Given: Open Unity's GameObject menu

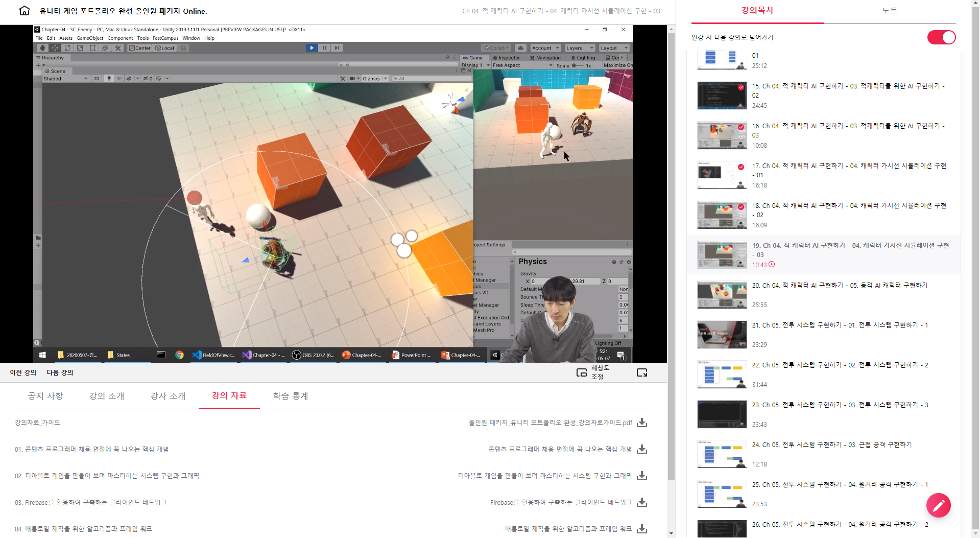Looking at the screenshot, I should click(x=90, y=38).
